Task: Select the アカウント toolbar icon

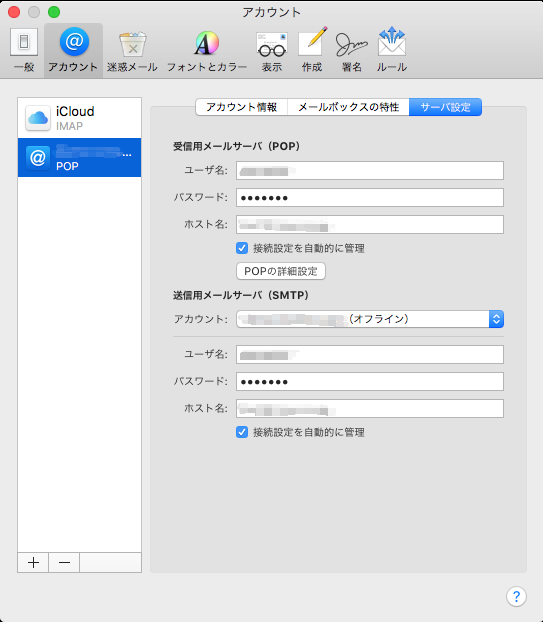Action: click(x=73, y=50)
